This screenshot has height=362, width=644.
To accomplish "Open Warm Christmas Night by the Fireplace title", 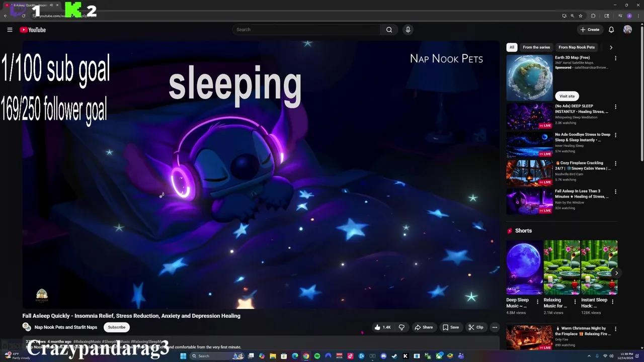I will coord(584,331).
